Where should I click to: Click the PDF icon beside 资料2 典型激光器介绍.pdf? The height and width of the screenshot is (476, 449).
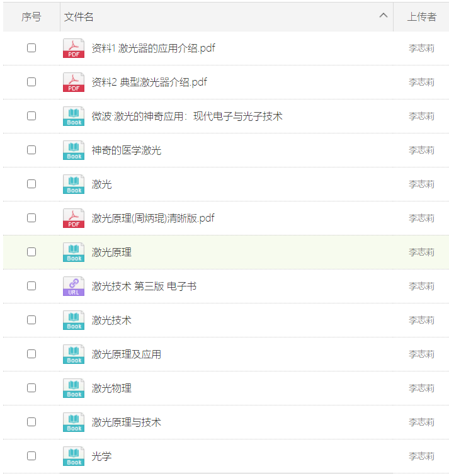[73, 82]
